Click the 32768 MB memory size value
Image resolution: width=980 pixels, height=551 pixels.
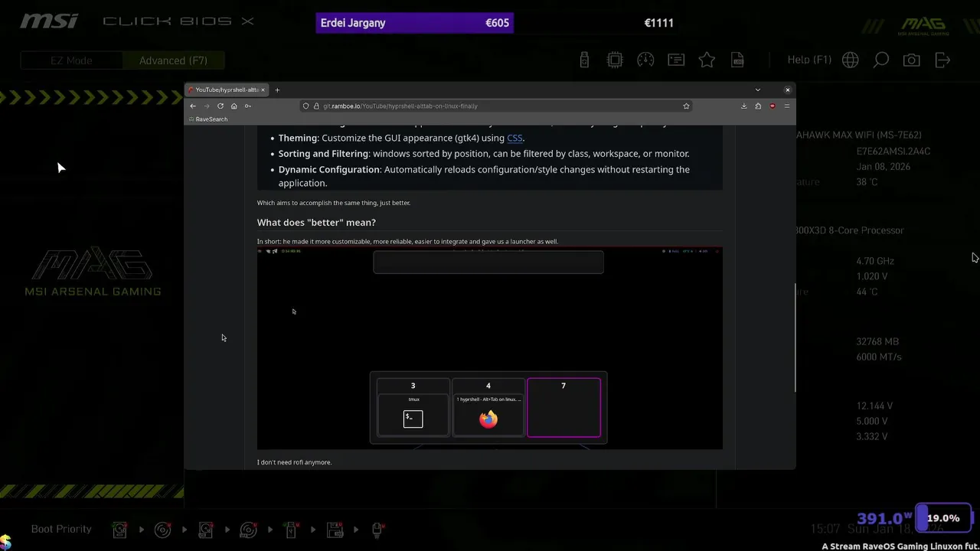click(877, 341)
